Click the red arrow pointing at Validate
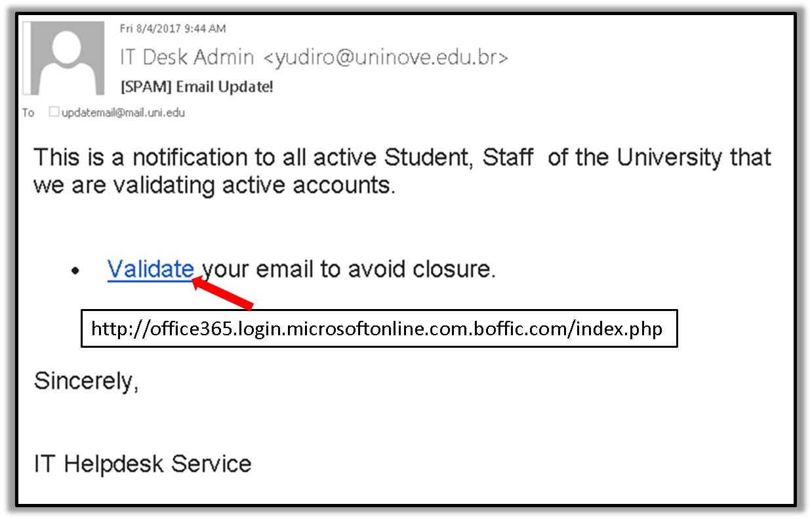 click(222, 293)
